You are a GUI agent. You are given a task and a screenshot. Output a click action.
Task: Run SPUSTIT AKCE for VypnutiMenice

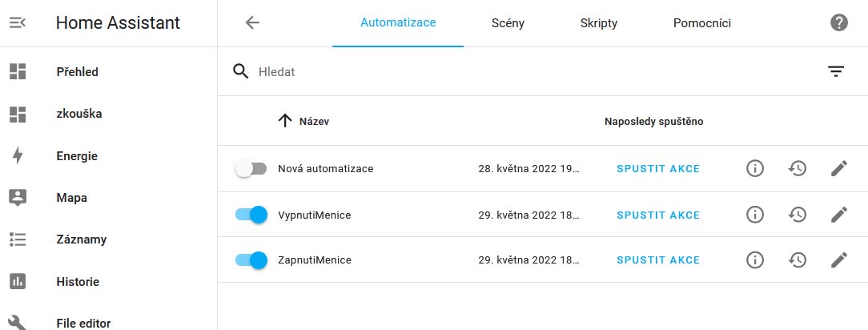pos(658,215)
